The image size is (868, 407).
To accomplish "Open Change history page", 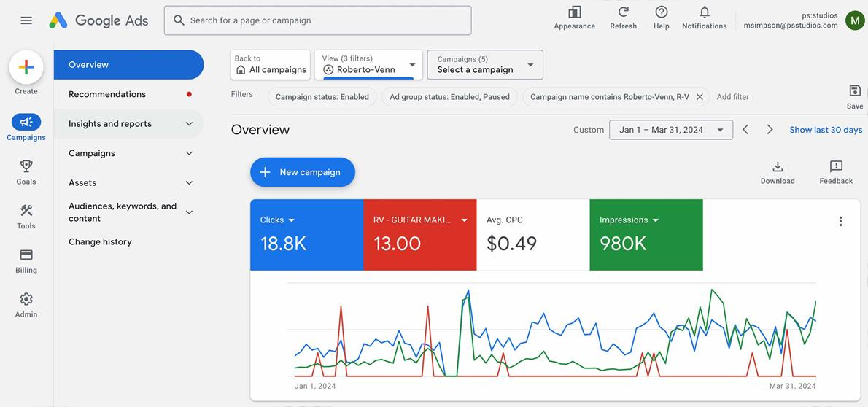I will click(100, 242).
